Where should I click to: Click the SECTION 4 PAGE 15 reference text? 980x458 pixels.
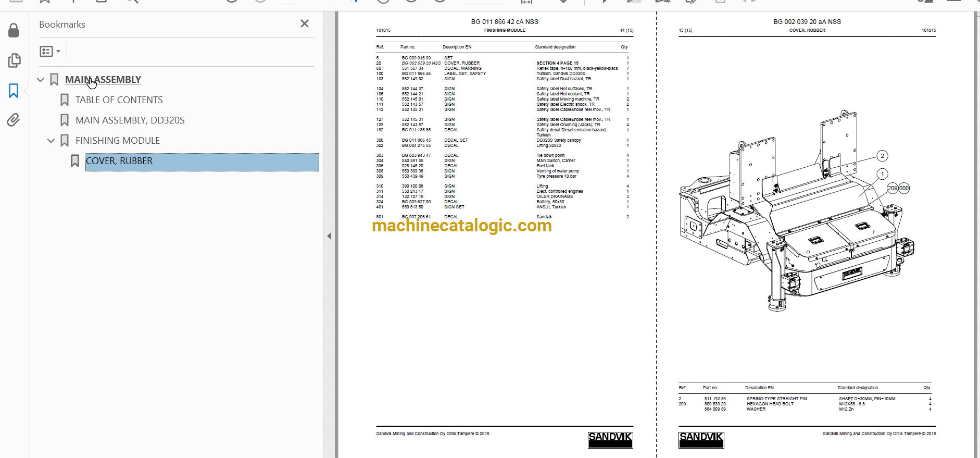point(558,63)
